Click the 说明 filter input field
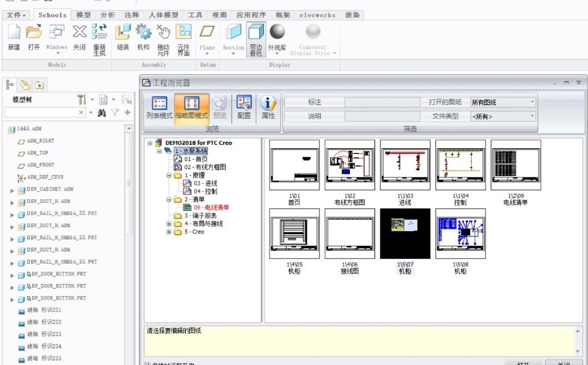 [x=382, y=116]
